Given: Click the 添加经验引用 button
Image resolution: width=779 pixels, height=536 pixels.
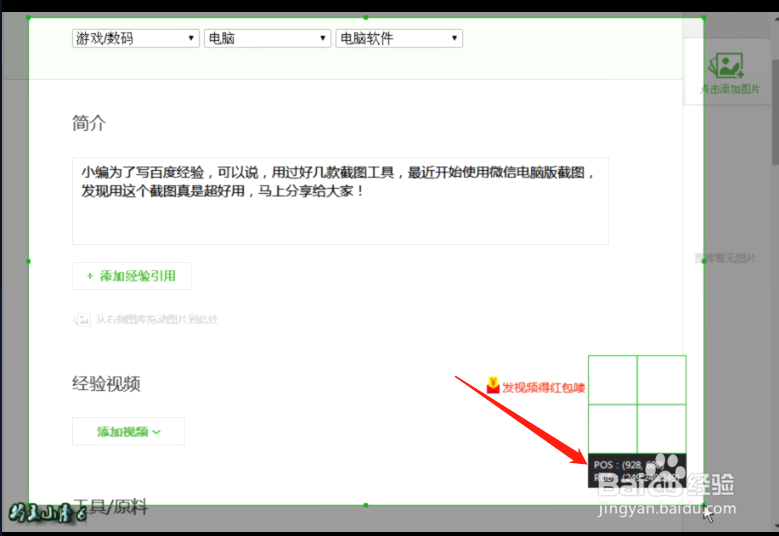Looking at the screenshot, I should pos(132,276).
